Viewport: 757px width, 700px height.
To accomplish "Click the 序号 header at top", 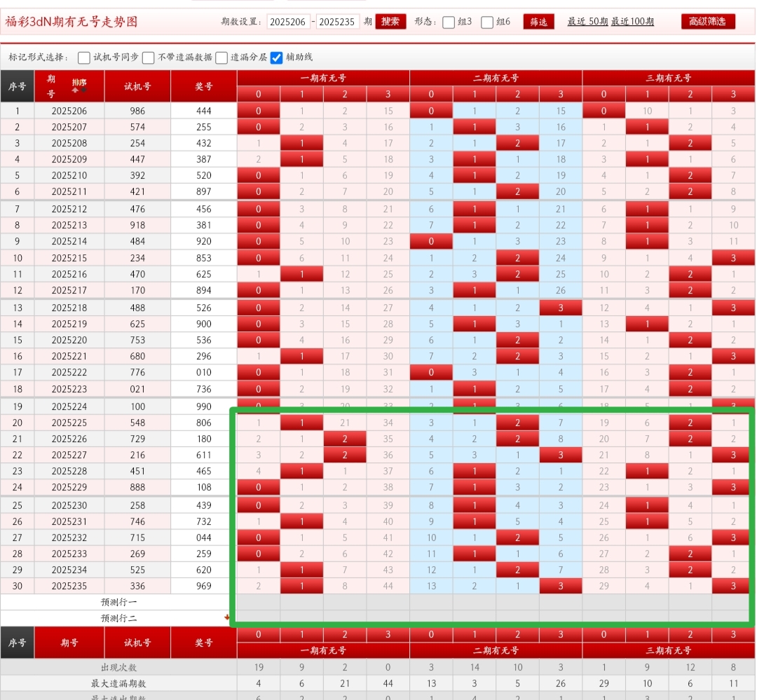I will 18,86.
